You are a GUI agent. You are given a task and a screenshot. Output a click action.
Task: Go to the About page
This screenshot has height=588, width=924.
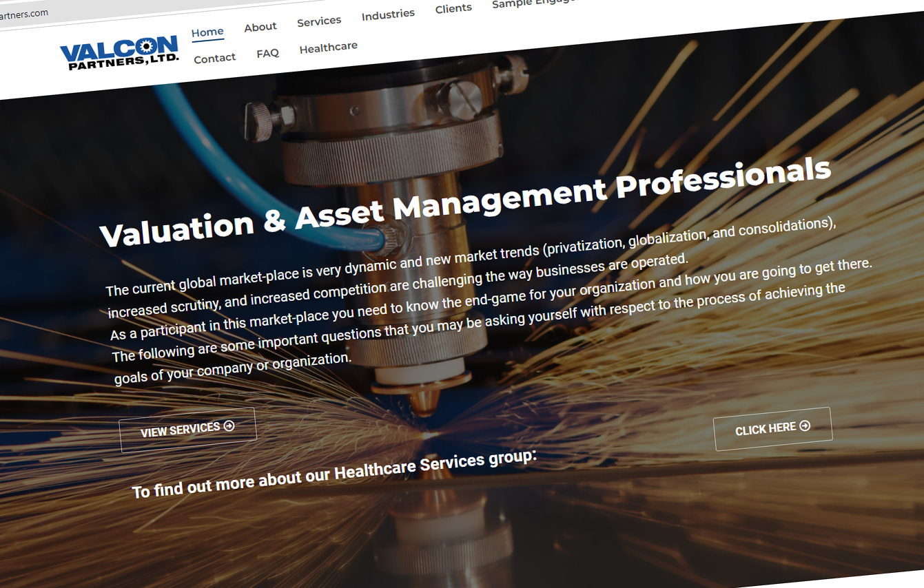pos(260,28)
